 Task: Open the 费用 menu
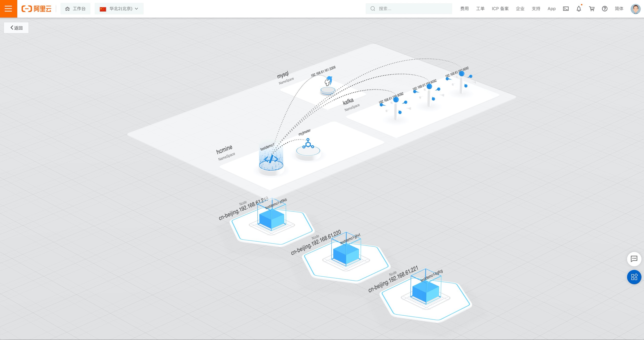pos(464,9)
